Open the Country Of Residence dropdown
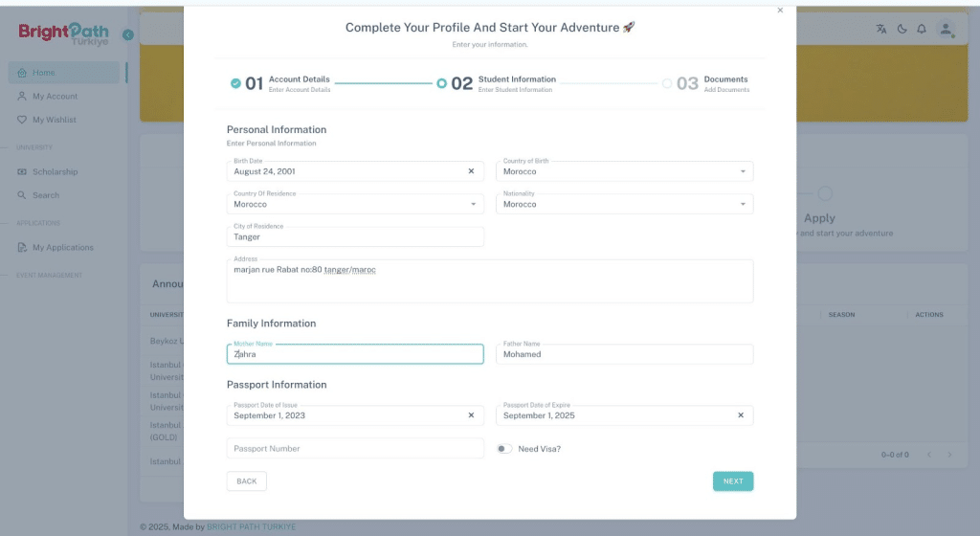Viewport: 980px width, 536px height. (x=473, y=204)
